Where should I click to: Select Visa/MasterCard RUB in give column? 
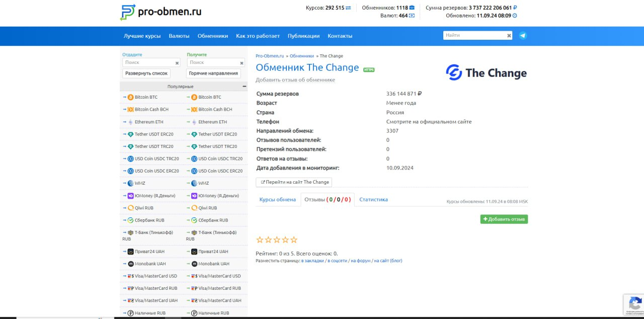156,288
